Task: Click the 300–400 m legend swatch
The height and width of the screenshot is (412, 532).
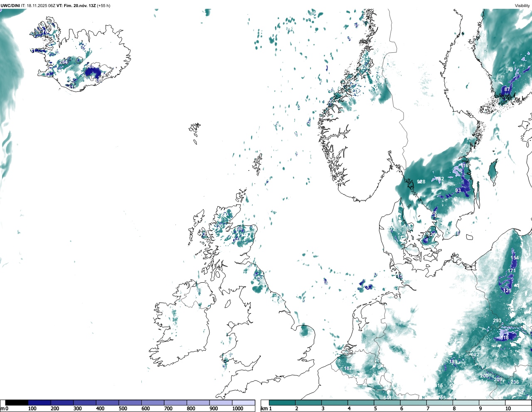Action: [85, 402]
